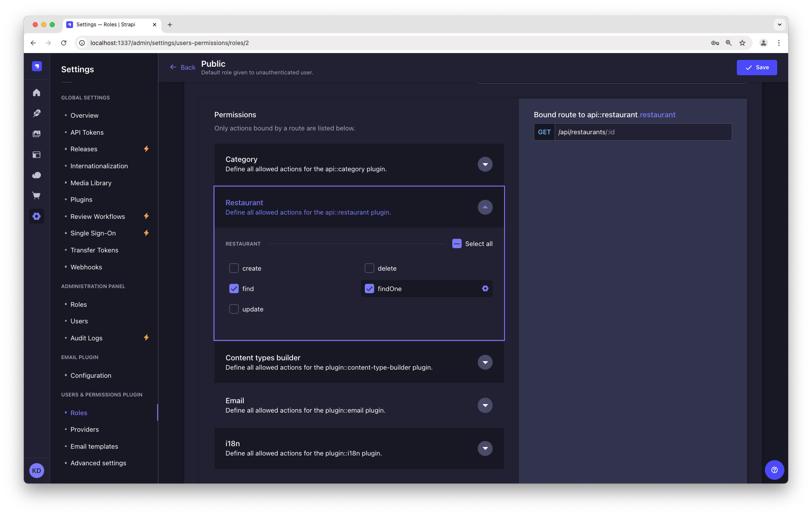Click the cloud deploy sidebar icon

tap(37, 175)
